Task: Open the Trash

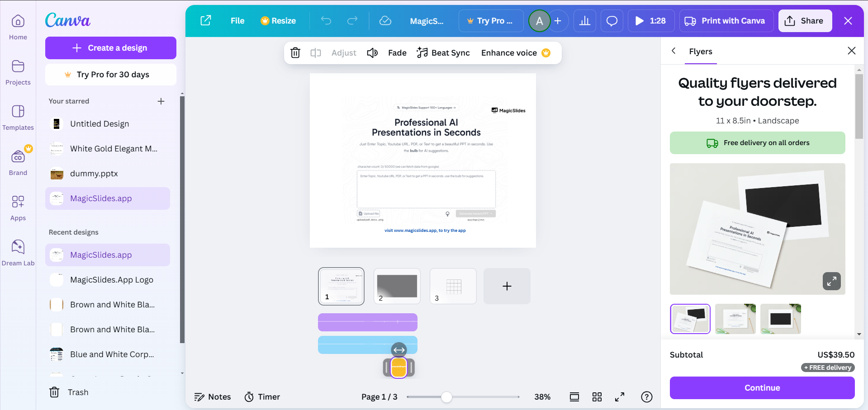Action: click(69, 392)
